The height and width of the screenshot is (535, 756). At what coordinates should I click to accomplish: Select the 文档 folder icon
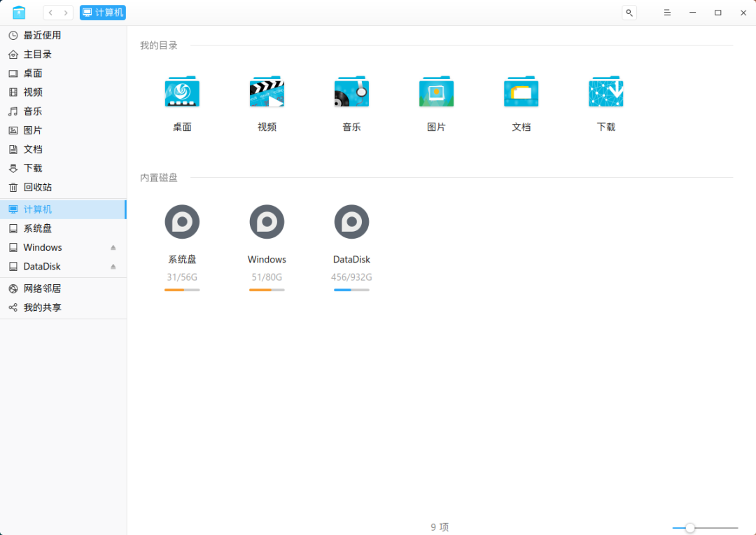tap(521, 91)
